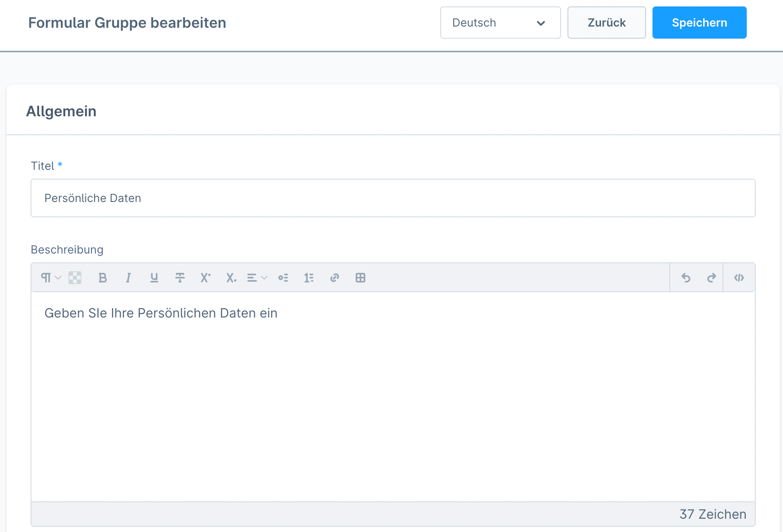The image size is (783, 532).
Task: Open the text color picker swatch
Action: pos(75,278)
